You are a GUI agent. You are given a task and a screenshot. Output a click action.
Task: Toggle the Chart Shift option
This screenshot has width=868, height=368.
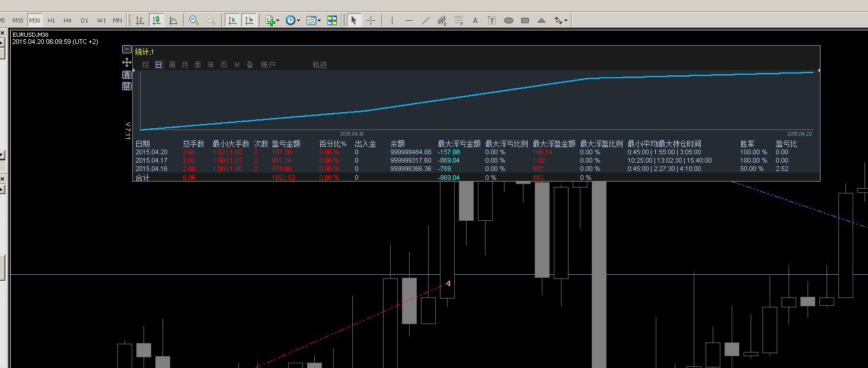click(x=248, y=20)
